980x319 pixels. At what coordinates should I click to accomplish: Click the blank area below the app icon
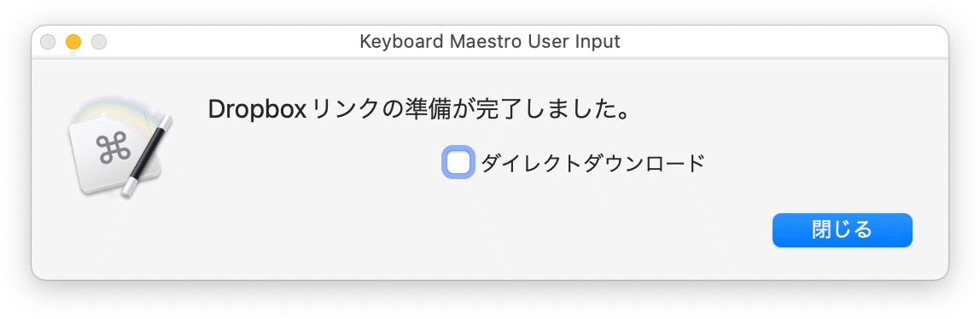[120, 239]
